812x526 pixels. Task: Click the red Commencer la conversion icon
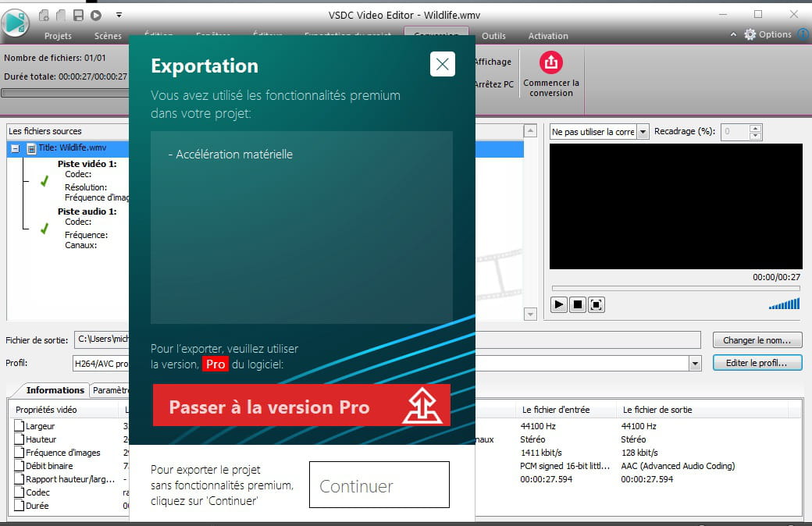pos(551,62)
